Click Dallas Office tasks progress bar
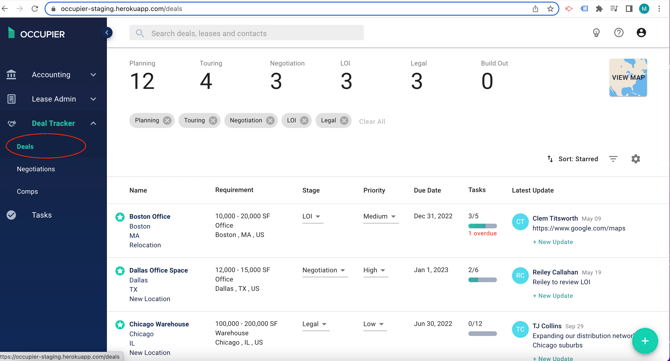The width and height of the screenshot is (670, 361). [482, 280]
